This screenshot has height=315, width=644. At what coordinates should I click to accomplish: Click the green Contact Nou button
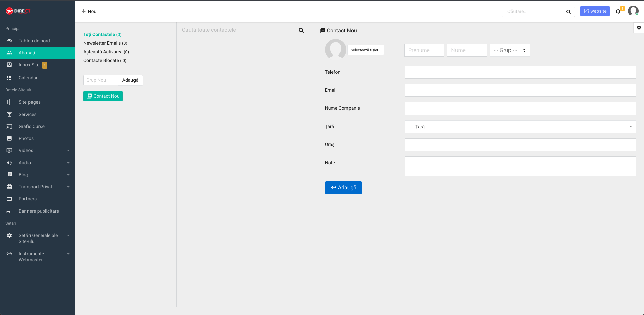click(x=103, y=96)
